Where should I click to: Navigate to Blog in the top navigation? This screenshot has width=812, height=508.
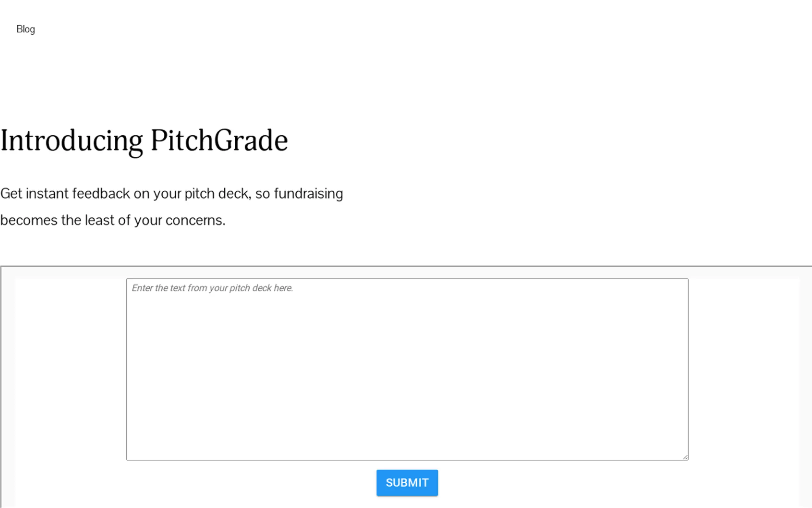click(x=26, y=29)
